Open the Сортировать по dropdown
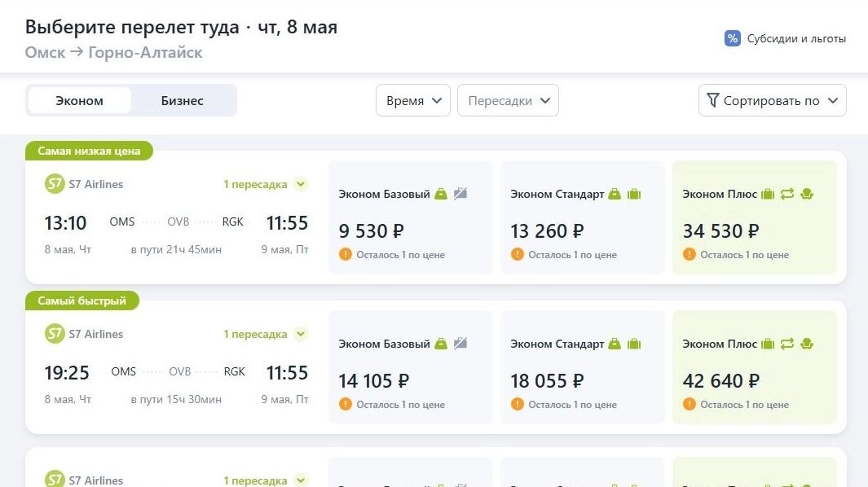The height and width of the screenshot is (487, 868). pos(771,99)
